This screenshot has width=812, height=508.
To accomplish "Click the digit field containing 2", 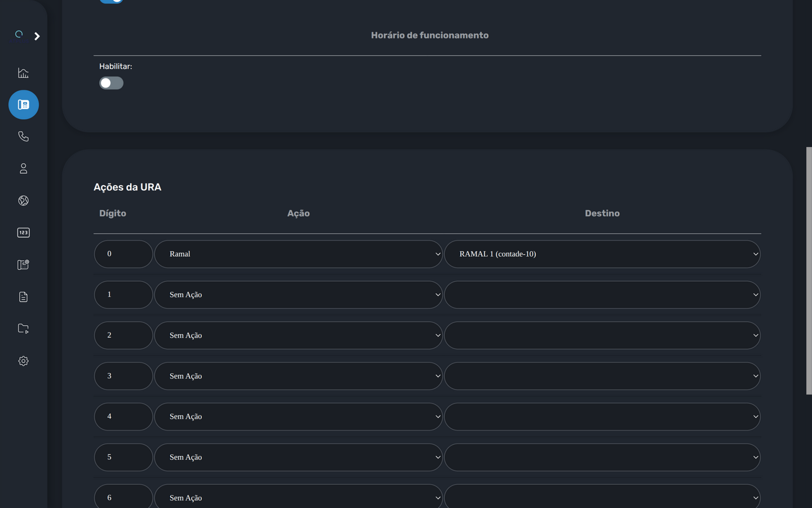I will [123, 335].
